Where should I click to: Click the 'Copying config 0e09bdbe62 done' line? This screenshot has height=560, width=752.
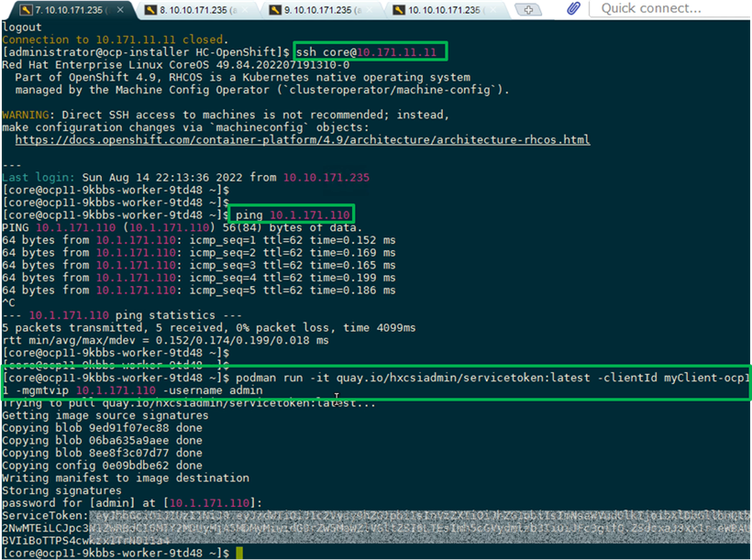coord(102,465)
